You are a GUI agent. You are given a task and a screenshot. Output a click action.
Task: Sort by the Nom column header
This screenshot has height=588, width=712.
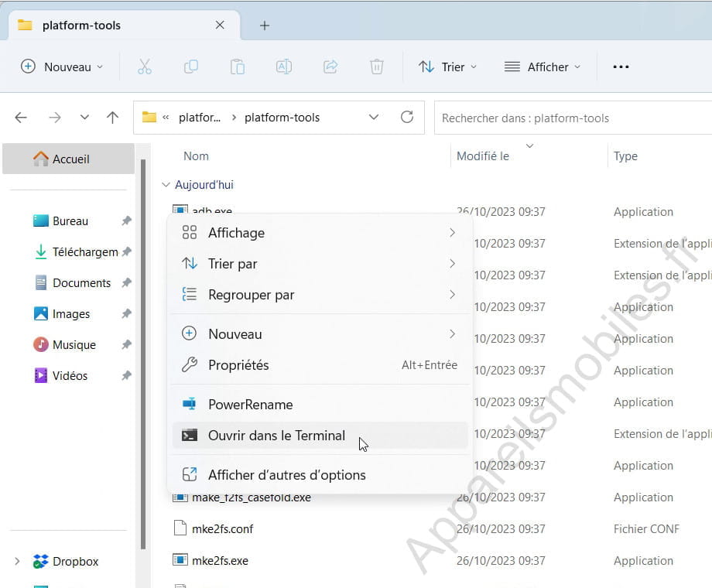[x=196, y=156]
